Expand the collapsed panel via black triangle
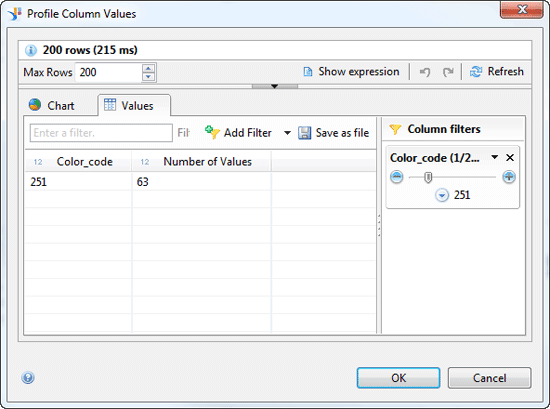Screen dimensions: 550x409 275,86
